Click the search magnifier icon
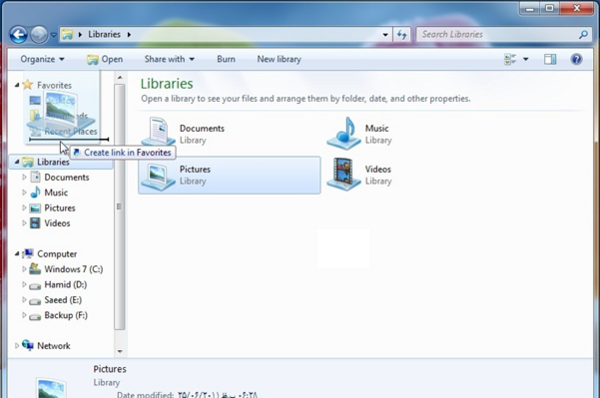The width and height of the screenshot is (600, 398). [x=583, y=35]
